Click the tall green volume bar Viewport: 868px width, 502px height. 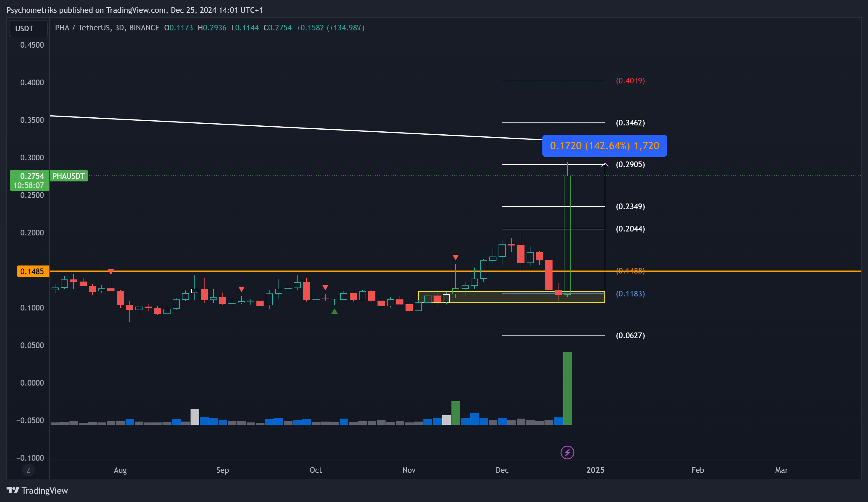tap(567, 388)
